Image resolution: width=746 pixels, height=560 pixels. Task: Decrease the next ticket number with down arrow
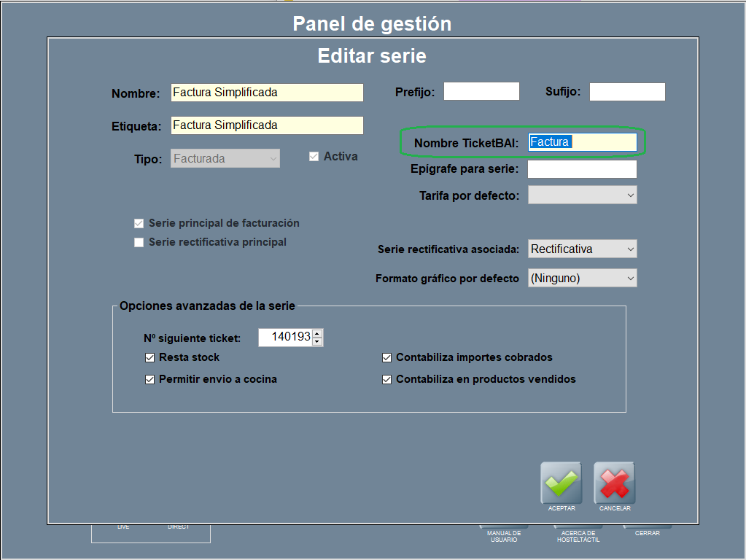pos(317,341)
